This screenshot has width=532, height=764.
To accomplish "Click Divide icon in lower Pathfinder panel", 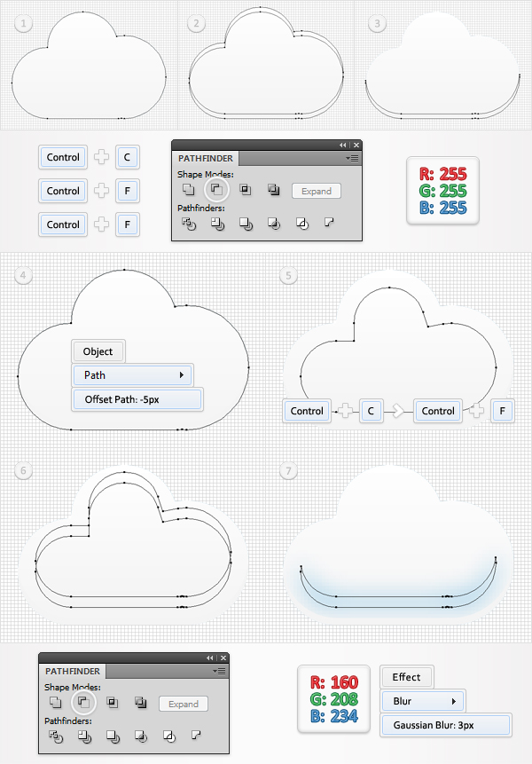I will coord(56,736).
